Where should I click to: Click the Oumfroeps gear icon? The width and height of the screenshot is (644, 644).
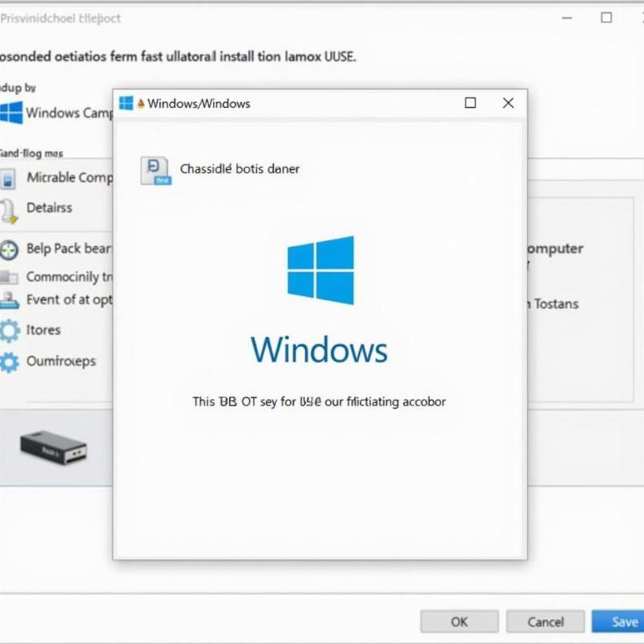(9, 361)
